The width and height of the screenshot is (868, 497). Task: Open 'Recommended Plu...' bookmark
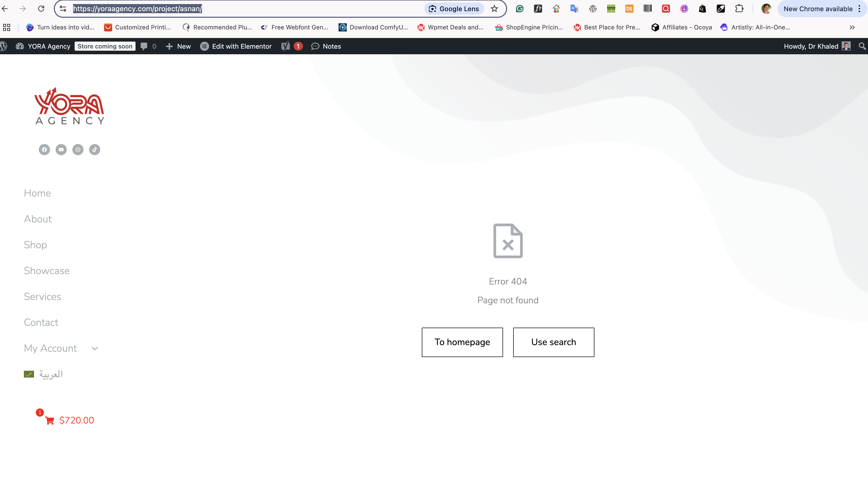(x=217, y=27)
